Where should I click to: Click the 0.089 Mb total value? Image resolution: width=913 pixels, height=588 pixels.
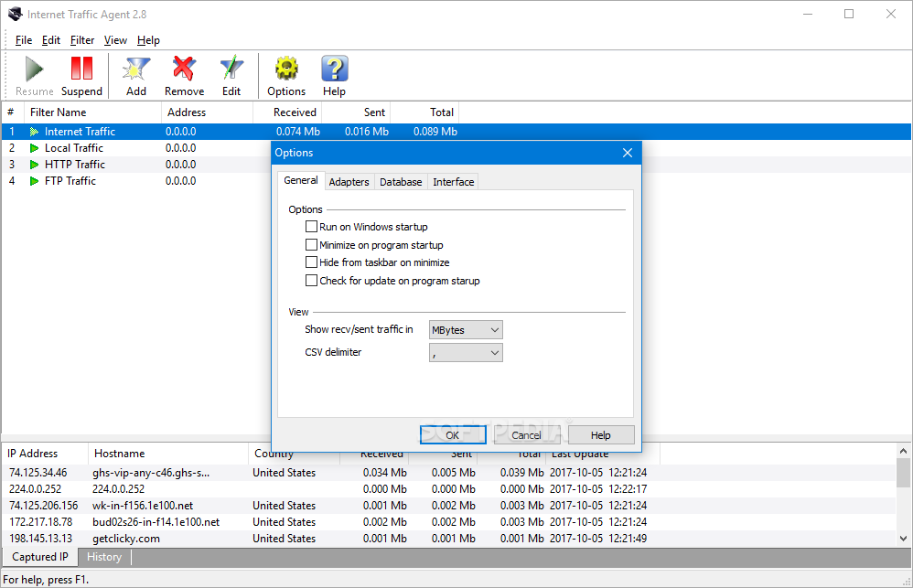click(x=435, y=132)
